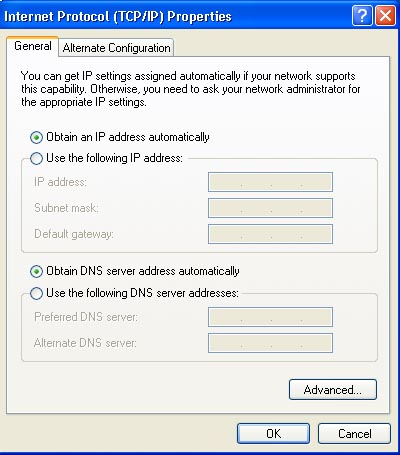The image size is (400, 455).
Task: Dismiss the dialog with the Cancel button
Action: pyautogui.click(x=354, y=433)
